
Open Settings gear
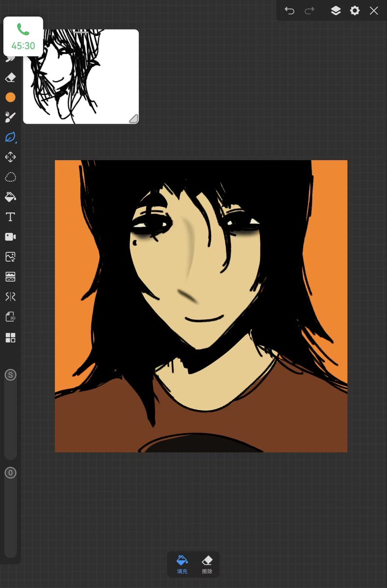[x=355, y=11]
